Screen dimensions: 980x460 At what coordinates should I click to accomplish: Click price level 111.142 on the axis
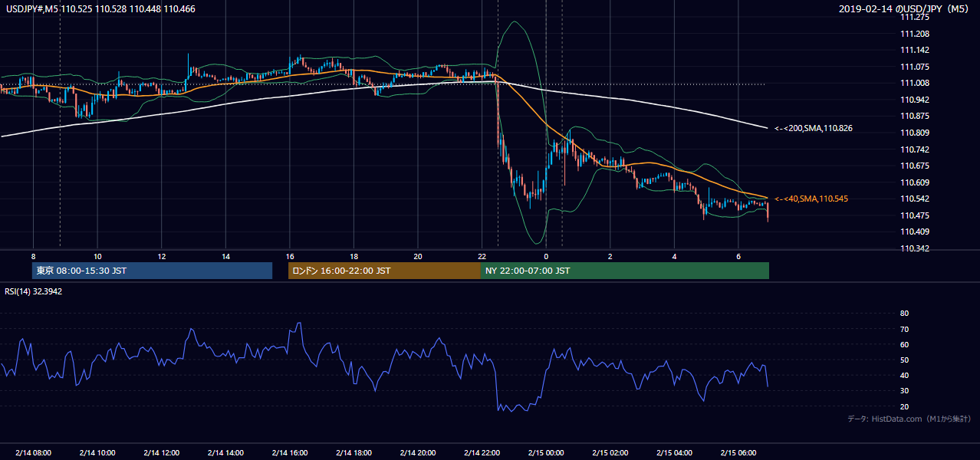tap(914, 50)
